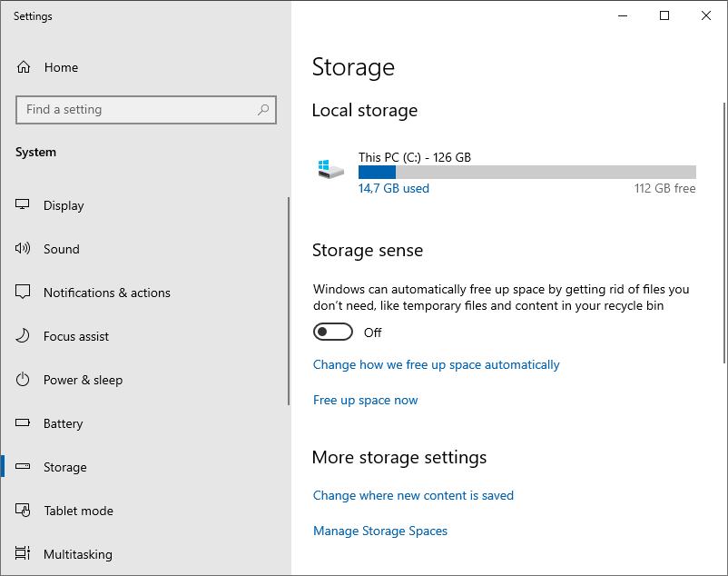Click the Focus assist moon icon

coord(23,336)
